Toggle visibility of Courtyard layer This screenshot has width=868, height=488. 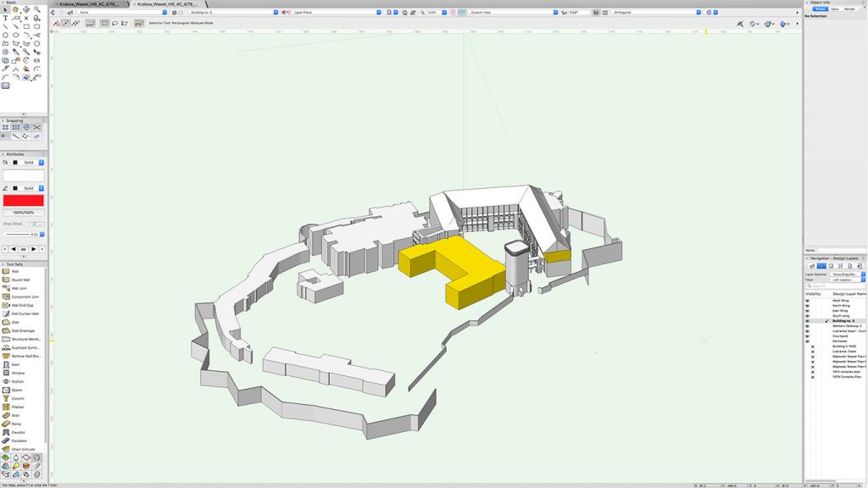coord(807,335)
